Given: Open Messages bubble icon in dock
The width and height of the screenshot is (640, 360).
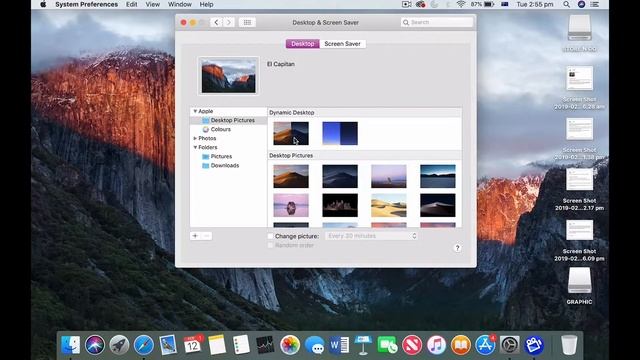Looking at the screenshot, I should pyautogui.click(x=314, y=345).
